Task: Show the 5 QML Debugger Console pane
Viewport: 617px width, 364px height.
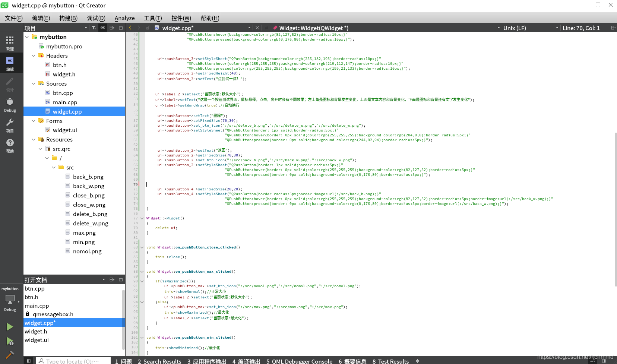Action: (299, 361)
